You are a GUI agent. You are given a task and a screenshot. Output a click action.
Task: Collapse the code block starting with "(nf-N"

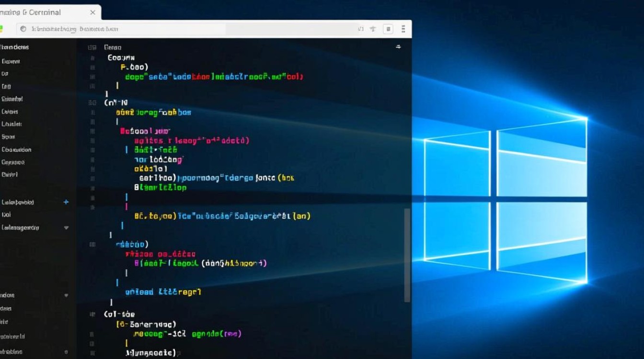coord(92,102)
